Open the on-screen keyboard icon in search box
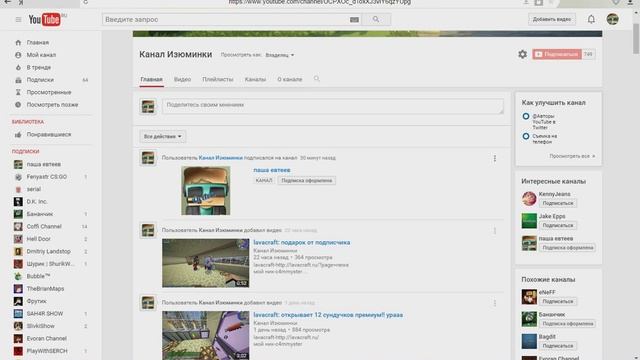Viewport: 640px width, 360px height. tap(354, 20)
